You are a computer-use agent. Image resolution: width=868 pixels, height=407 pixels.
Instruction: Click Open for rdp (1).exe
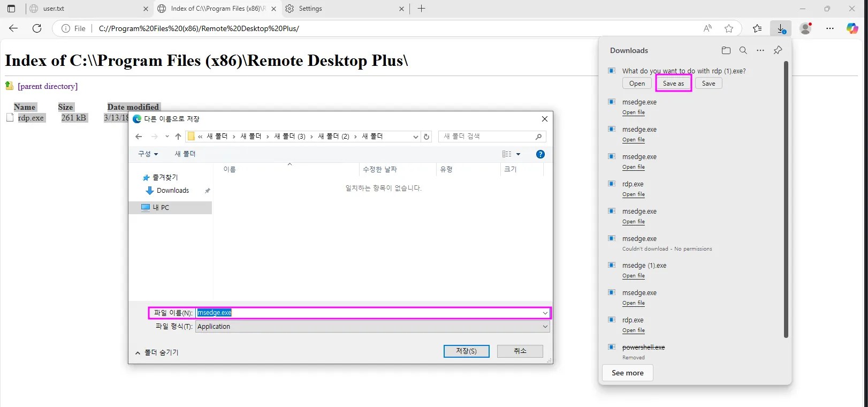[x=637, y=84]
